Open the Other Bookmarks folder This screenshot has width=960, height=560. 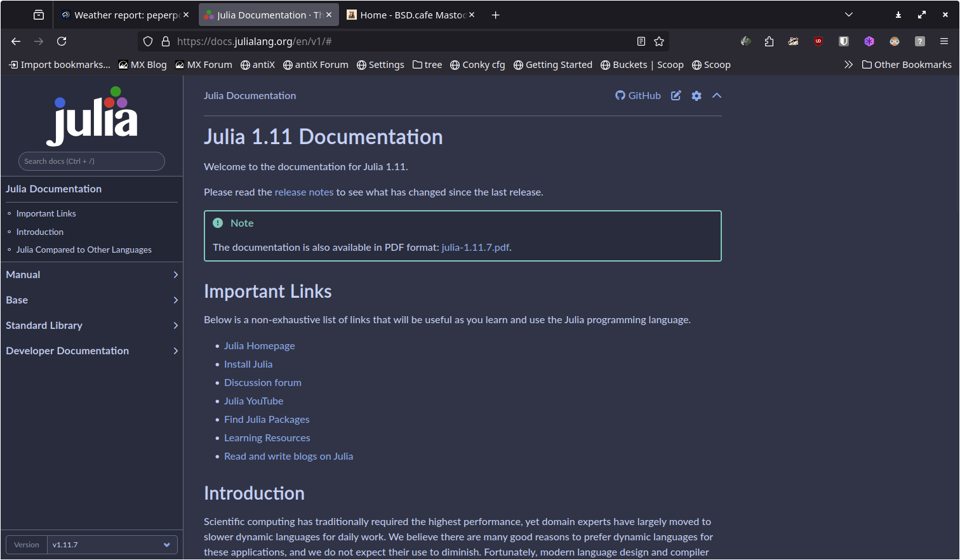(x=907, y=64)
